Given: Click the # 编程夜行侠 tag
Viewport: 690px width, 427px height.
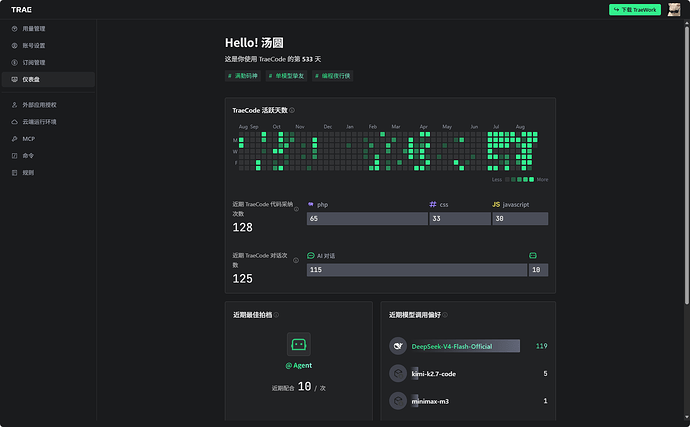Looking at the screenshot, I should [x=333, y=76].
